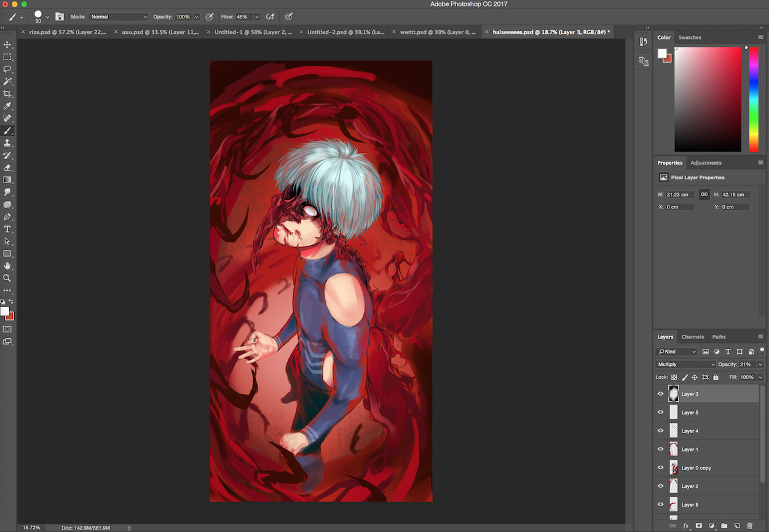Select the Path Selection tool
The height and width of the screenshot is (532, 769).
coord(7,241)
